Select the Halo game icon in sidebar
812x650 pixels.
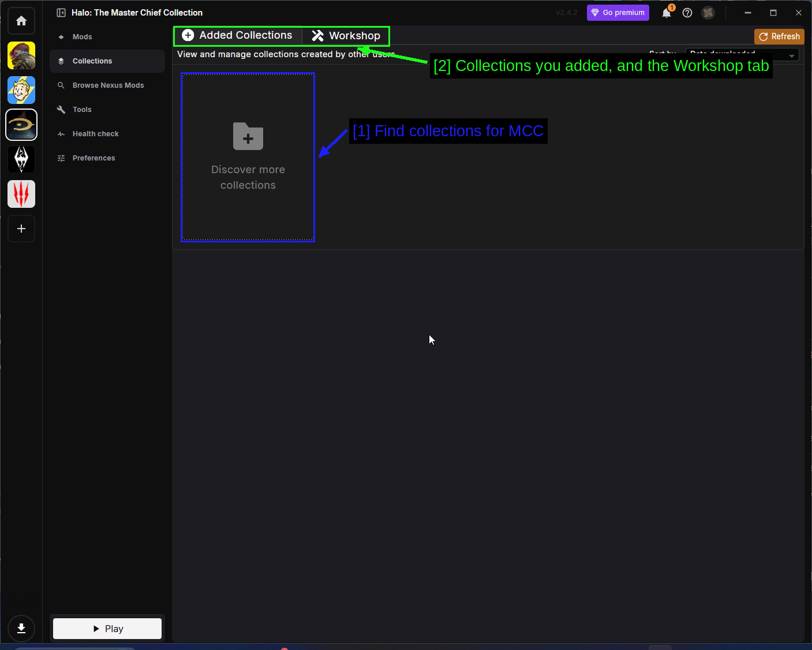point(21,125)
